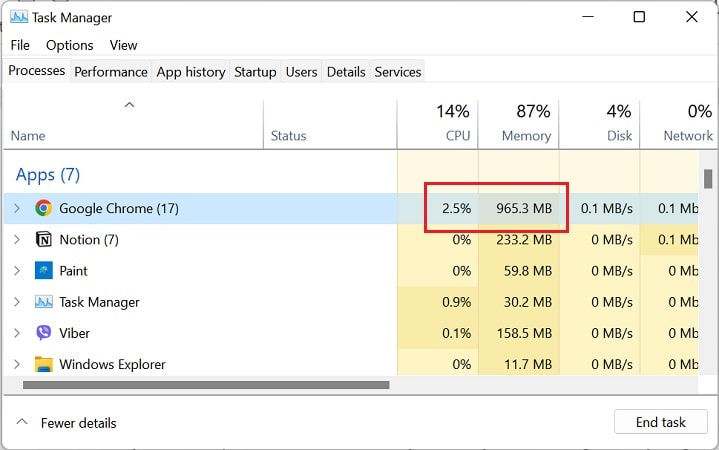Switch to the Performance tab
Viewport: 719px width, 450px height.
point(111,72)
